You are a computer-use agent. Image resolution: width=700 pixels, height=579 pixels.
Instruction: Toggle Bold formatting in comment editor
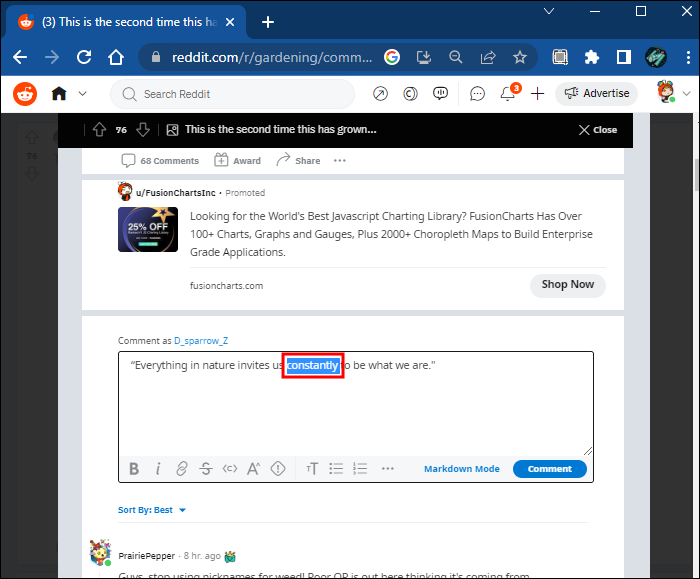134,469
